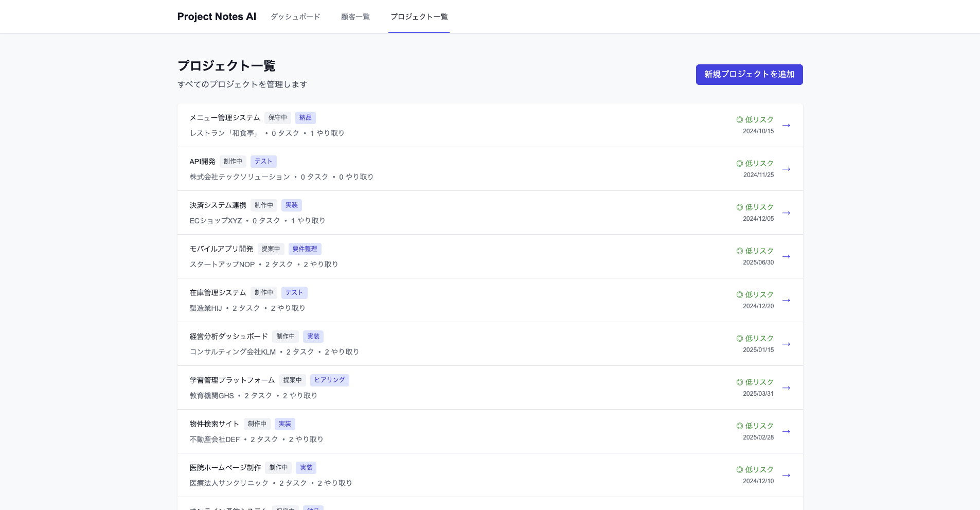Select the プロジェクト一覧 tab

coord(418,16)
